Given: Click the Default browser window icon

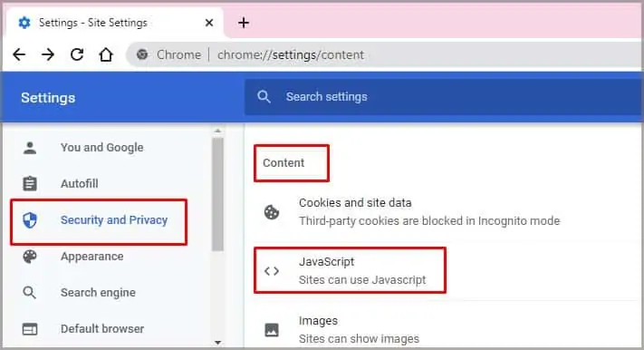Looking at the screenshot, I should [30, 329].
